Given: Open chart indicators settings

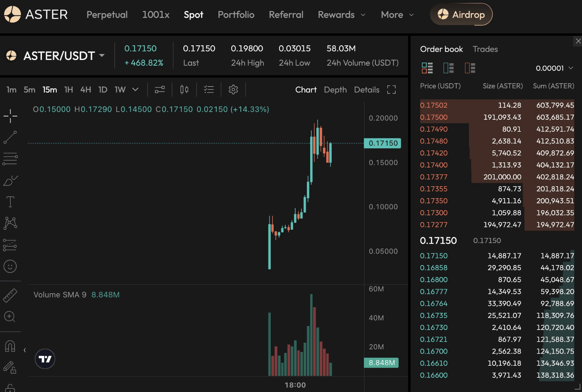Looking at the screenshot, I should coord(160,89).
